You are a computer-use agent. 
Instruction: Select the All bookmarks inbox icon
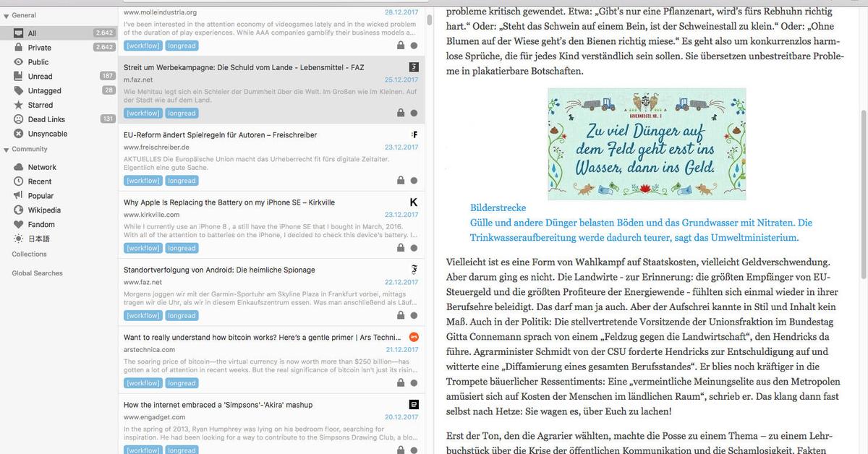pyautogui.click(x=19, y=33)
